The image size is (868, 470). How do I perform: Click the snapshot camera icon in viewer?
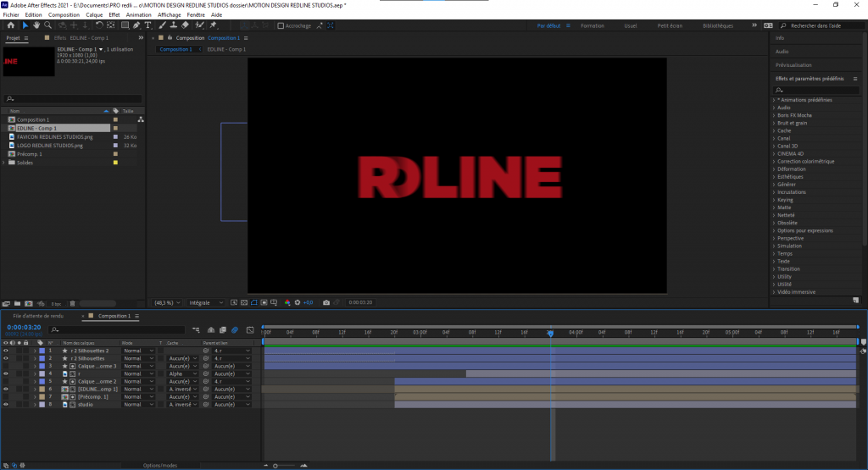point(326,302)
